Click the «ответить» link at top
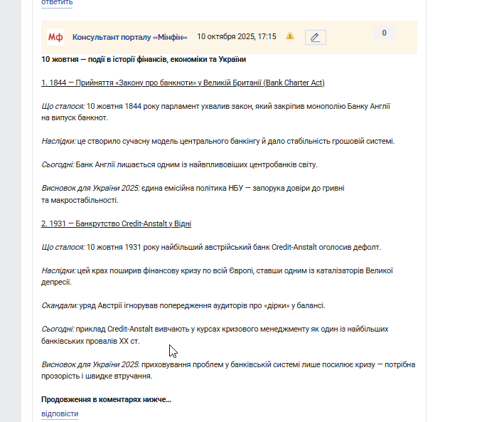 pos(57,3)
